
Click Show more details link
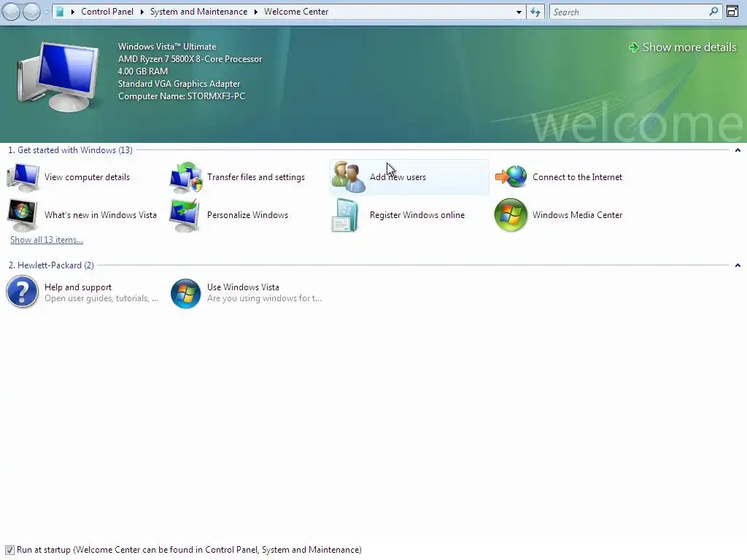pos(689,47)
